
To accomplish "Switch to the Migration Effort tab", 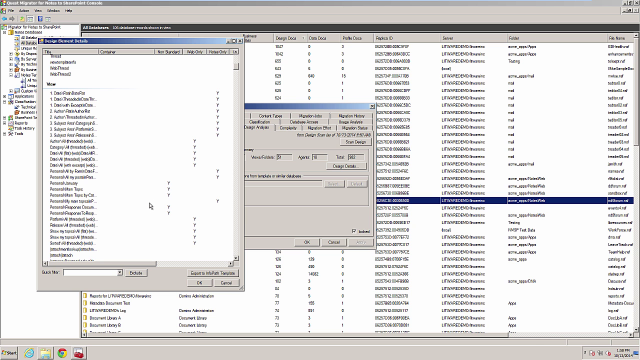I will 319,128.
